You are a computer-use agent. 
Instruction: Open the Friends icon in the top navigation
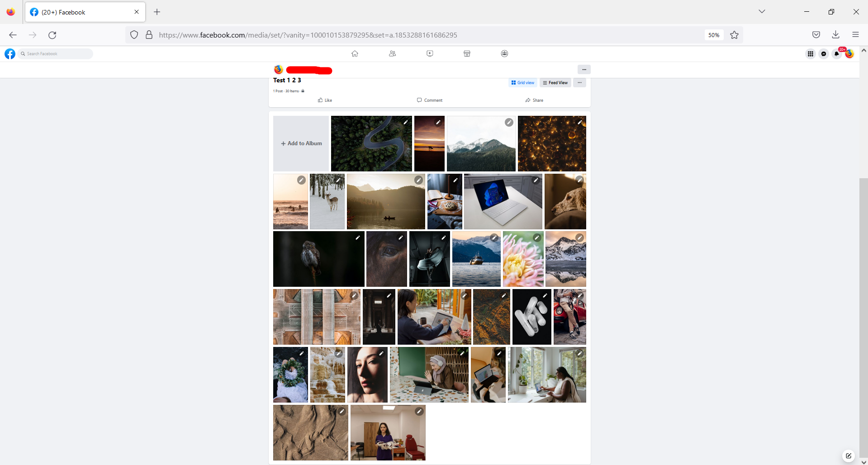[392, 53]
